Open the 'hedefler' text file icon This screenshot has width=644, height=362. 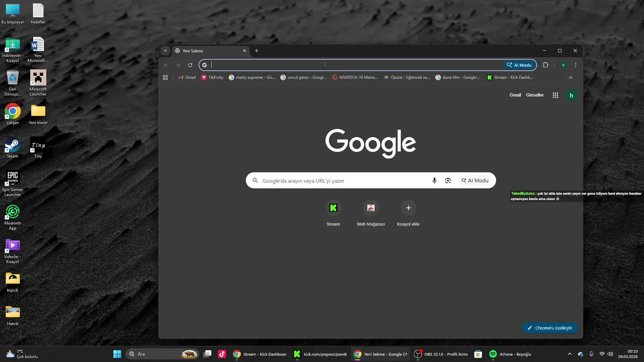[38, 14]
